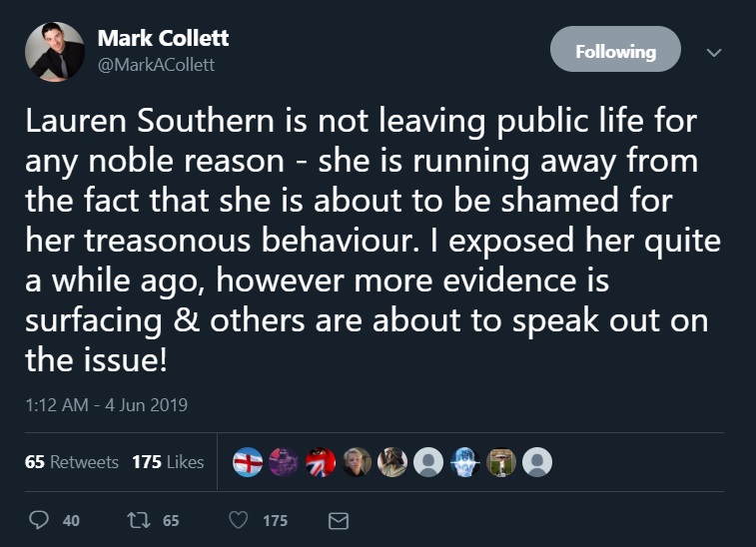
Task: Like the tweet with the heart icon
Action: [x=238, y=520]
